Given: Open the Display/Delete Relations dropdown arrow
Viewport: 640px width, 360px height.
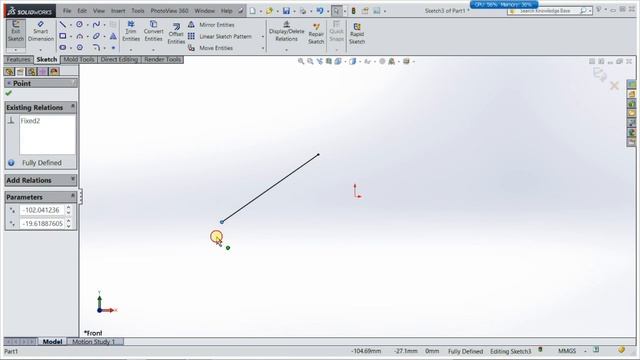Looking at the screenshot, I should click(x=286, y=50).
